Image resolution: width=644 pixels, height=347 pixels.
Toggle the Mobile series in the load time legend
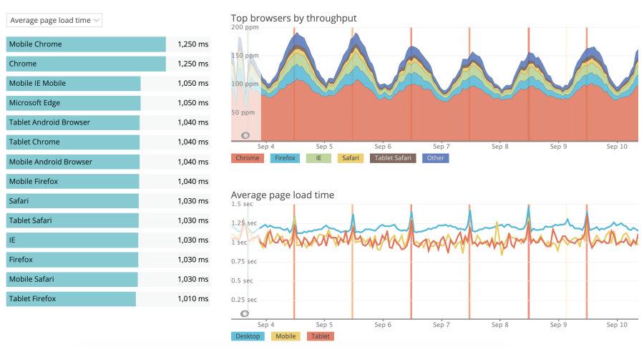(286, 336)
